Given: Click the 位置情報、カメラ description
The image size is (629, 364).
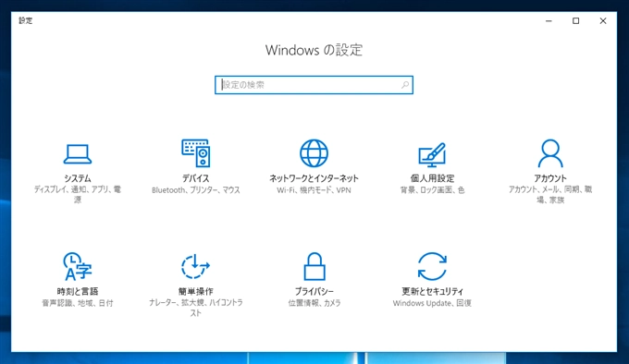Looking at the screenshot, I should (314, 303).
